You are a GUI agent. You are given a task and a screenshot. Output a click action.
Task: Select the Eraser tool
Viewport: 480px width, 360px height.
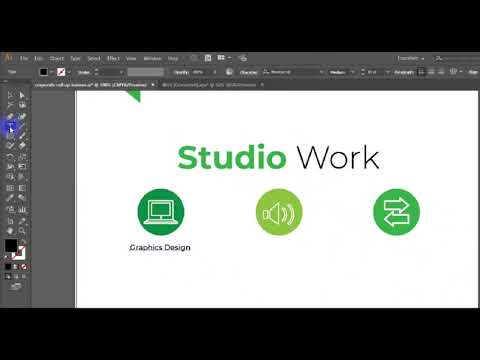click(22, 145)
